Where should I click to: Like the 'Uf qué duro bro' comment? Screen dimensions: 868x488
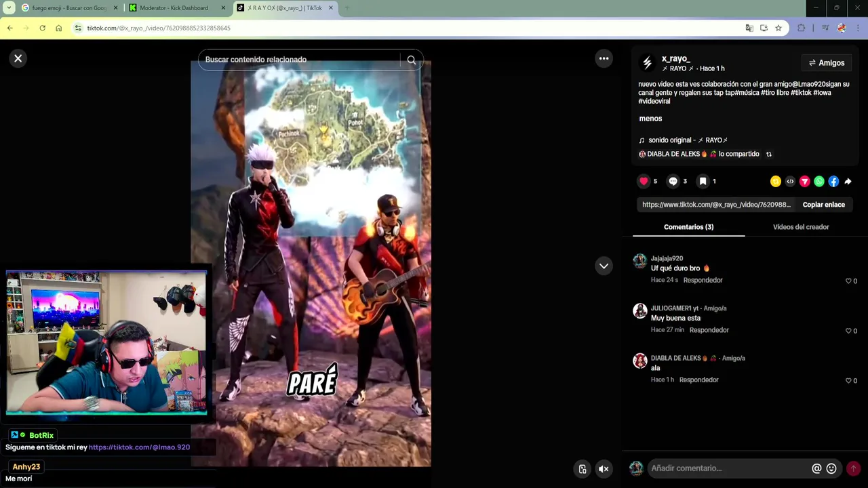(848, 281)
